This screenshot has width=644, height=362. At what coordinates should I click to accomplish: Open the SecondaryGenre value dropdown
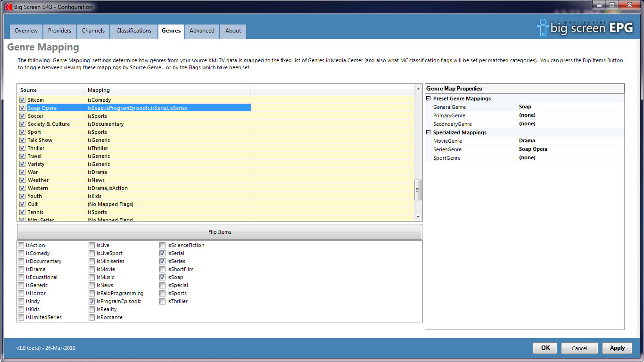pos(570,124)
